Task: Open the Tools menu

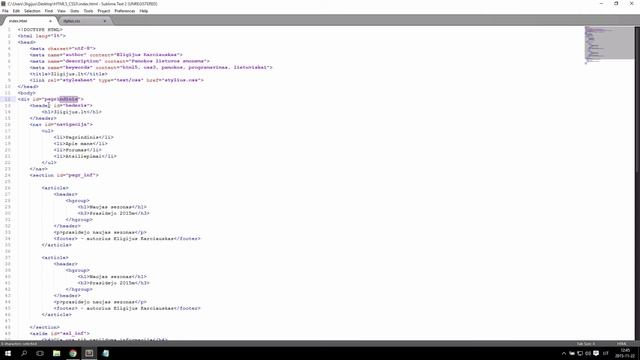Action: pyautogui.click(x=88, y=11)
